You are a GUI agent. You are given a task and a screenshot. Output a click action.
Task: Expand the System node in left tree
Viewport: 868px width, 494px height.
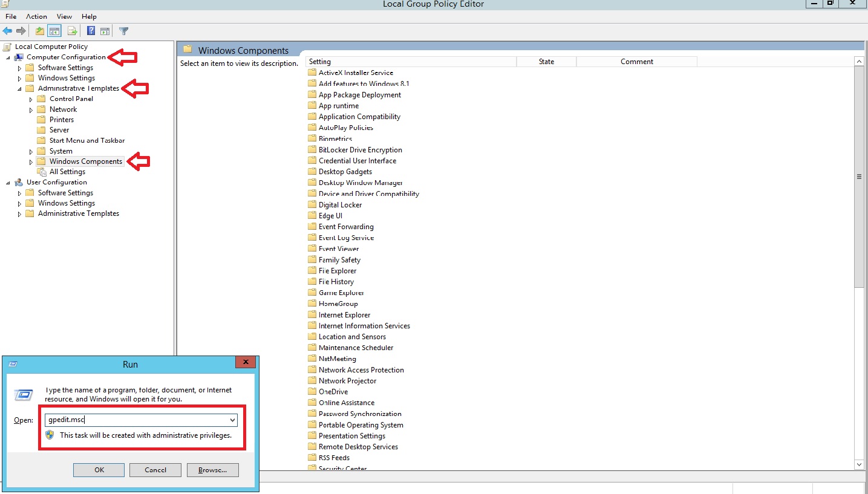pos(30,151)
